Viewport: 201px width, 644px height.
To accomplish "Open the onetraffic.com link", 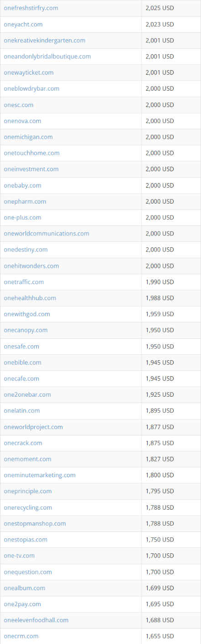I will click(x=24, y=282).
